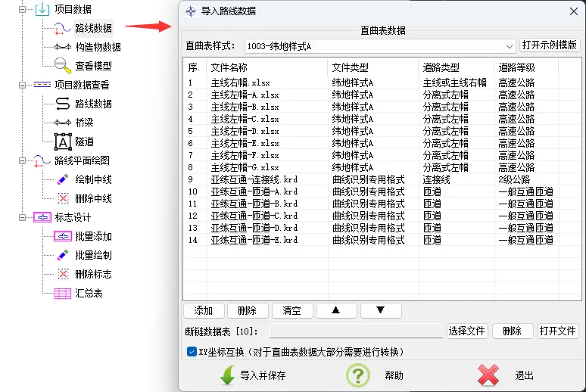Select the 构造物数据 bridge icon
The height and width of the screenshot is (392, 586).
[62, 48]
